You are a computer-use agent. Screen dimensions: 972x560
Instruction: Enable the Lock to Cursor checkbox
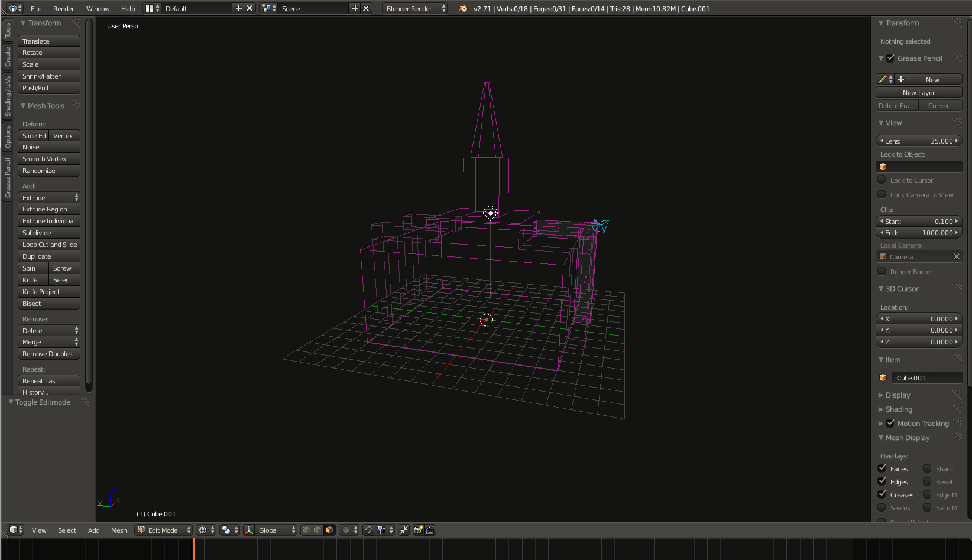pyautogui.click(x=882, y=180)
